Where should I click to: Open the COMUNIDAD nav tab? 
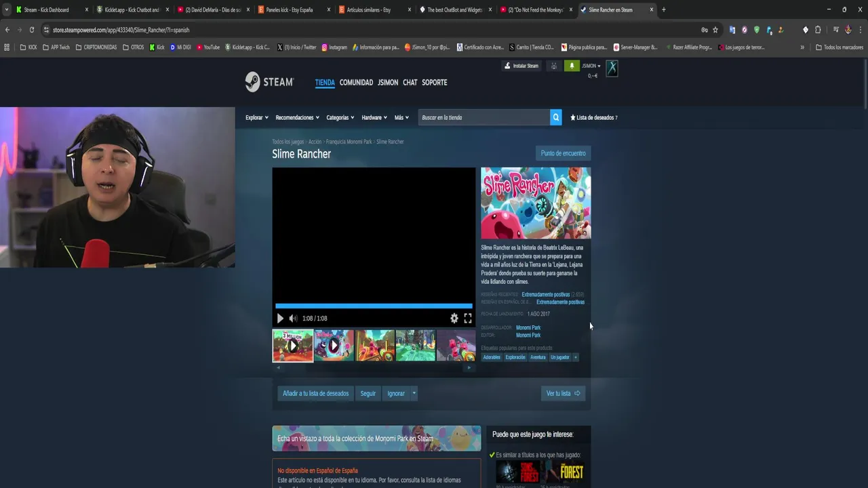point(356,83)
